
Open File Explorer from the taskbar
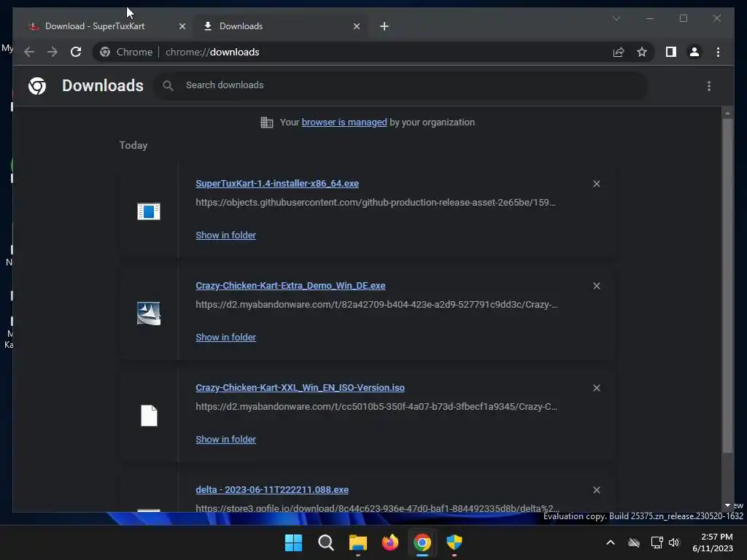357,542
